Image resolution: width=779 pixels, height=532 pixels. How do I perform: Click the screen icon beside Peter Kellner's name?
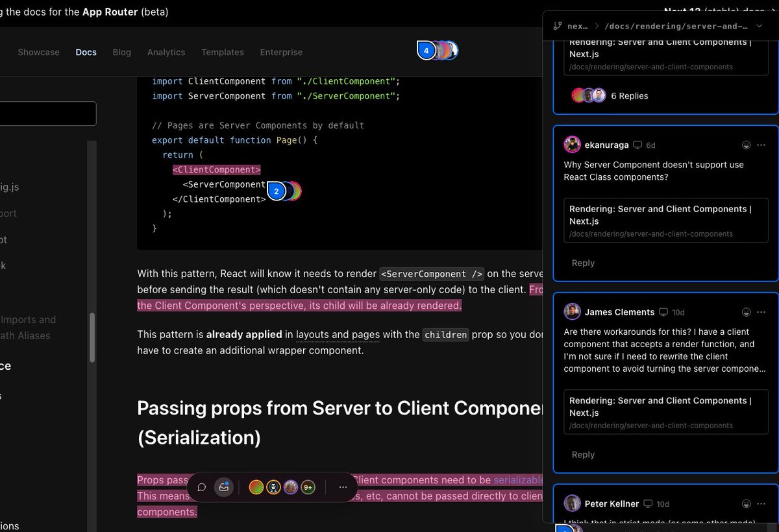pos(648,504)
